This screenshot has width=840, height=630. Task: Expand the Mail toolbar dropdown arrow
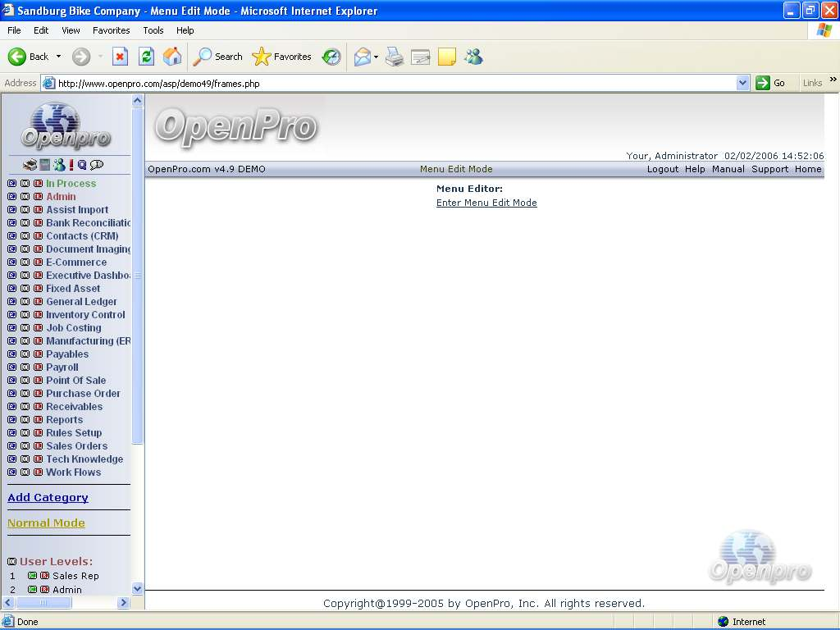tap(376, 57)
